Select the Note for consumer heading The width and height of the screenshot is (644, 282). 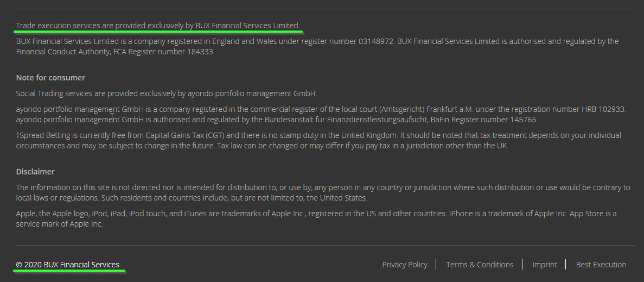point(50,78)
